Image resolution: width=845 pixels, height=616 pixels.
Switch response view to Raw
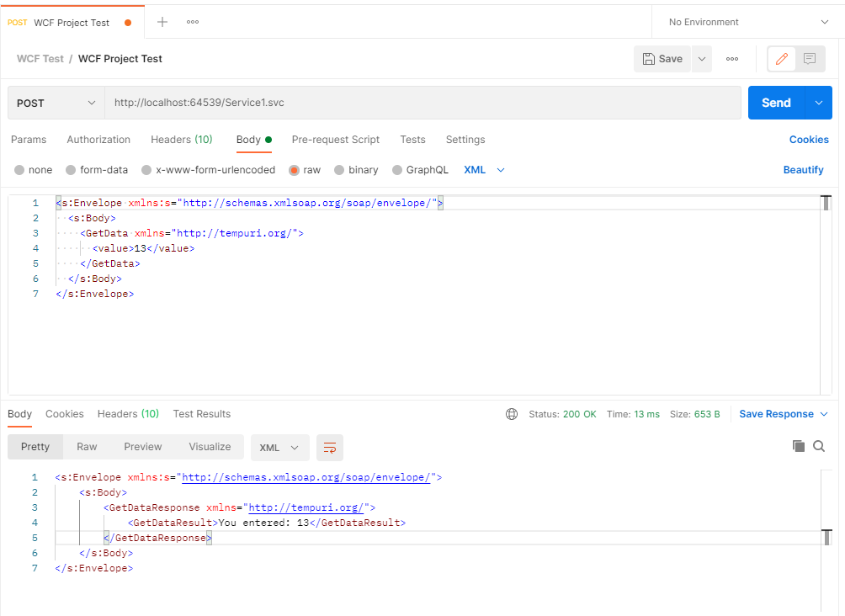point(87,447)
